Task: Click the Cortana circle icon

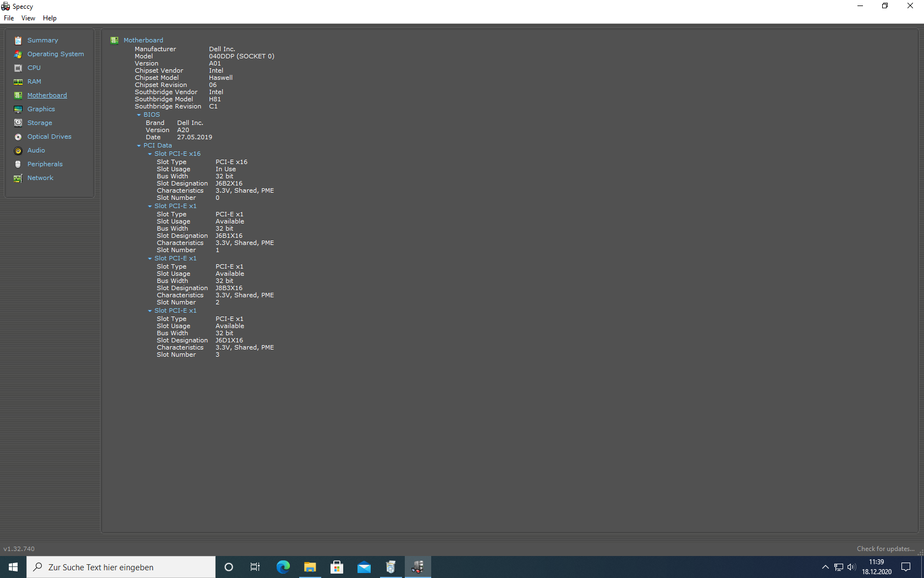Action: click(x=229, y=567)
